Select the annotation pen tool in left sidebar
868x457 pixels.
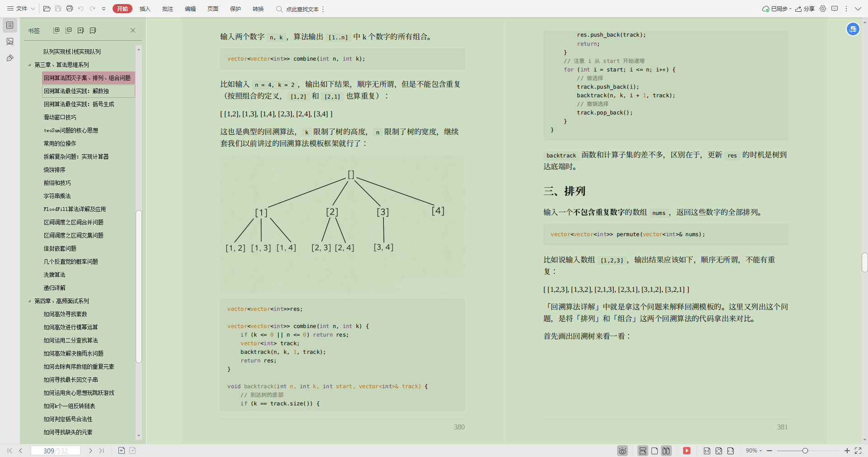[x=10, y=58]
